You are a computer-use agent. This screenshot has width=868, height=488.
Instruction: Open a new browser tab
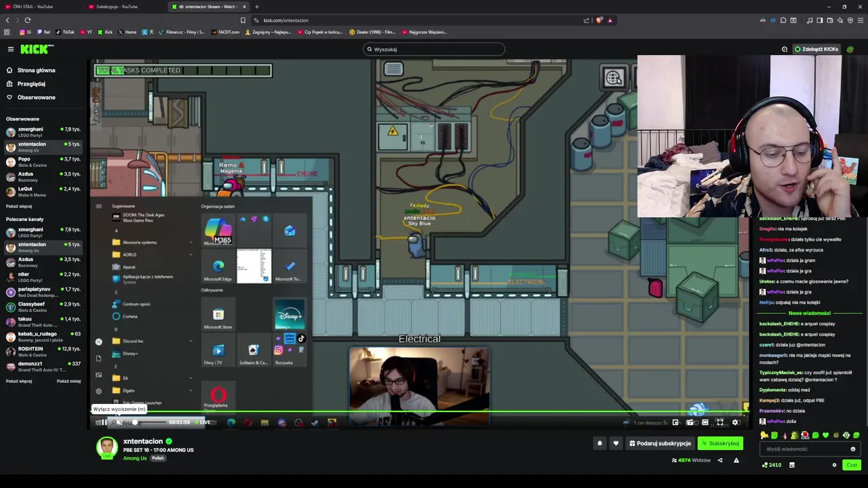tap(256, 7)
